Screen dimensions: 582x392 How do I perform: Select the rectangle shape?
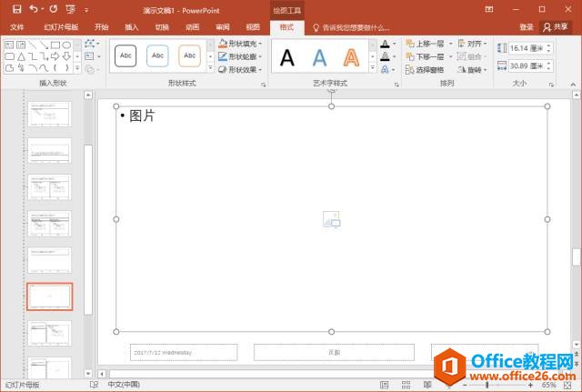(x=55, y=45)
